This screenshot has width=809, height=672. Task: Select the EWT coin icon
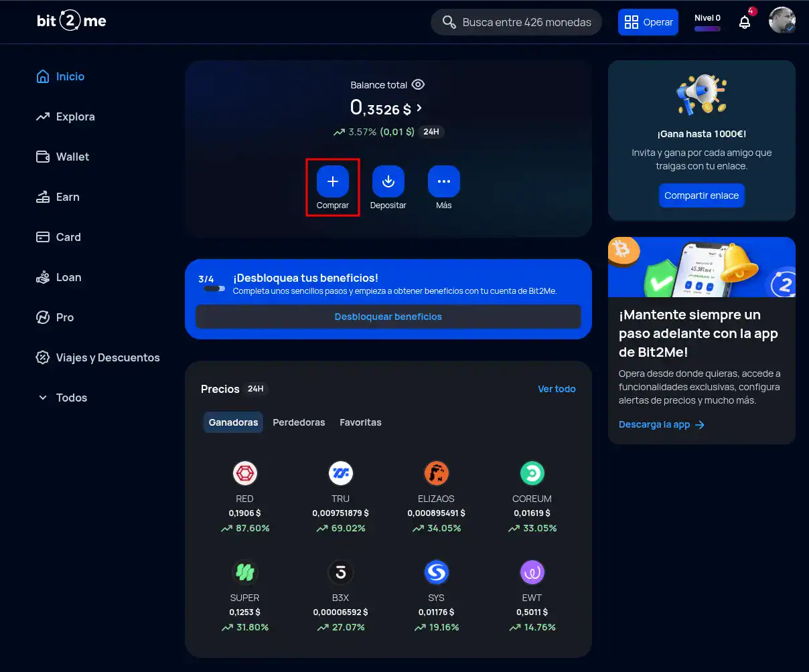[532, 572]
